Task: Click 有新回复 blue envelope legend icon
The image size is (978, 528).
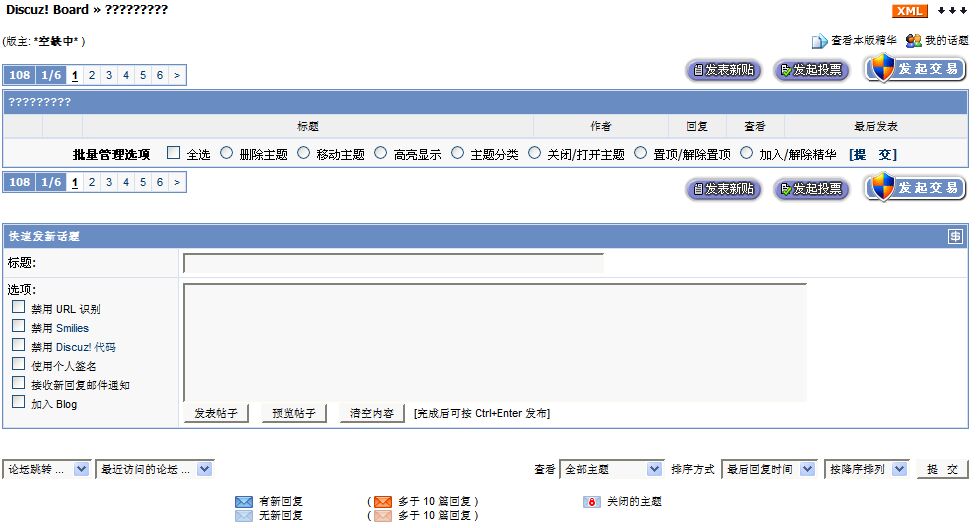Action: click(244, 502)
